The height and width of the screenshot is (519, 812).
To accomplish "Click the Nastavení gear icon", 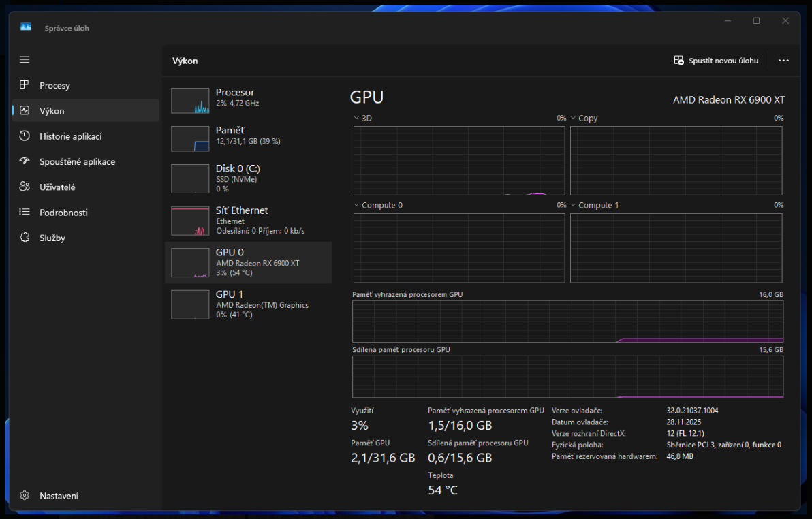I will (x=25, y=495).
